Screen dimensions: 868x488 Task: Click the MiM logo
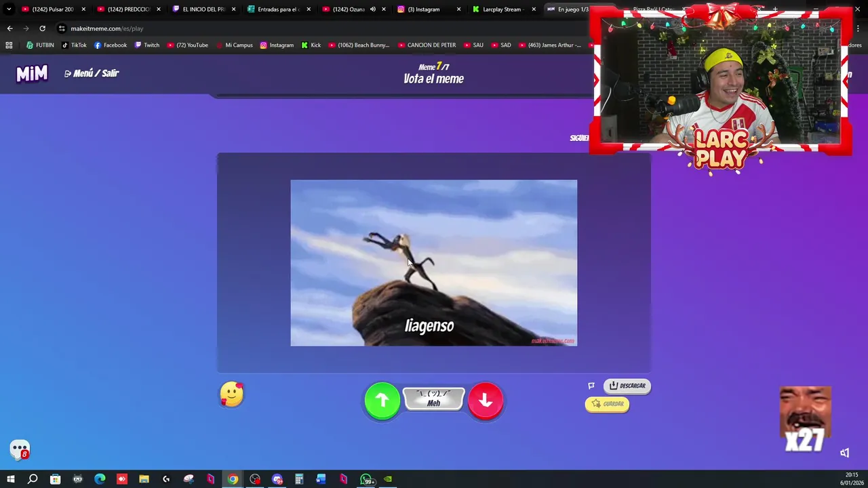click(32, 73)
